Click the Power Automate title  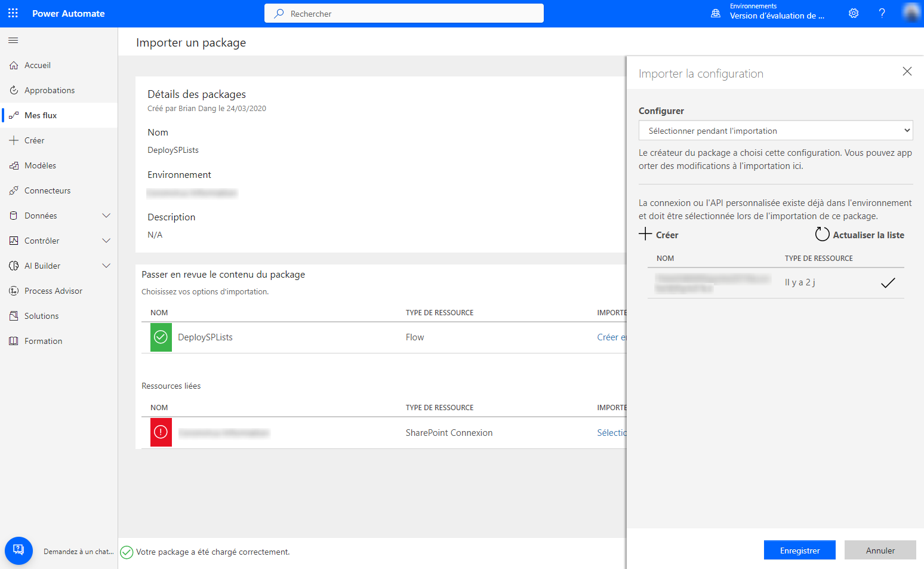(x=69, y=13)
